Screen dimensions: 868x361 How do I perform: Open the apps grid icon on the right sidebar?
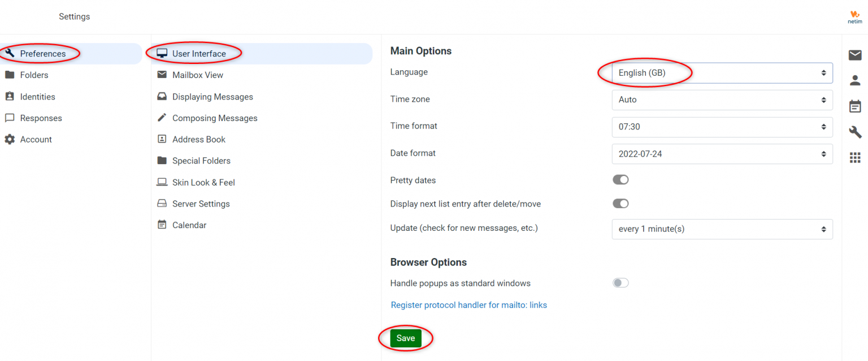tap(855, 157)
